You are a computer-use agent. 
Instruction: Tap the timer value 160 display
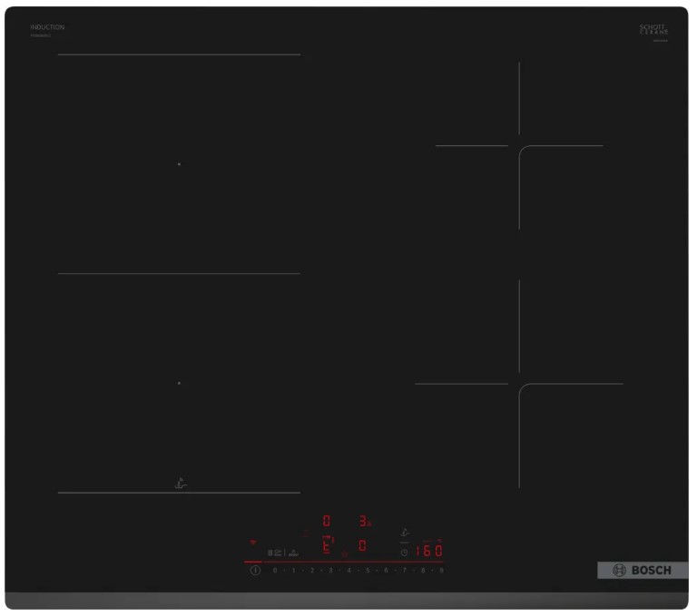pos(429,551)
